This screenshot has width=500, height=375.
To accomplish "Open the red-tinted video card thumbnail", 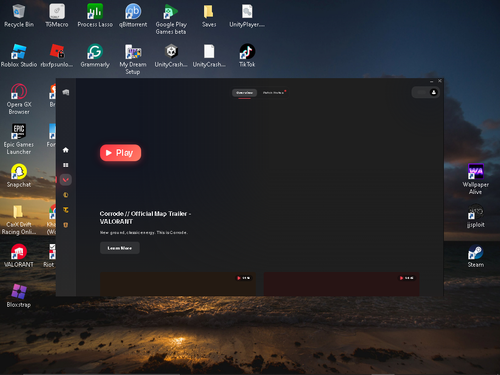I will tap(342, 284).
